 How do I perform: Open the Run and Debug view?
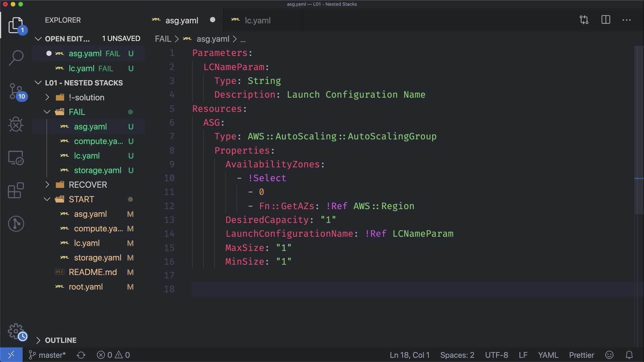pyautogui.click(x=16, y=125)
